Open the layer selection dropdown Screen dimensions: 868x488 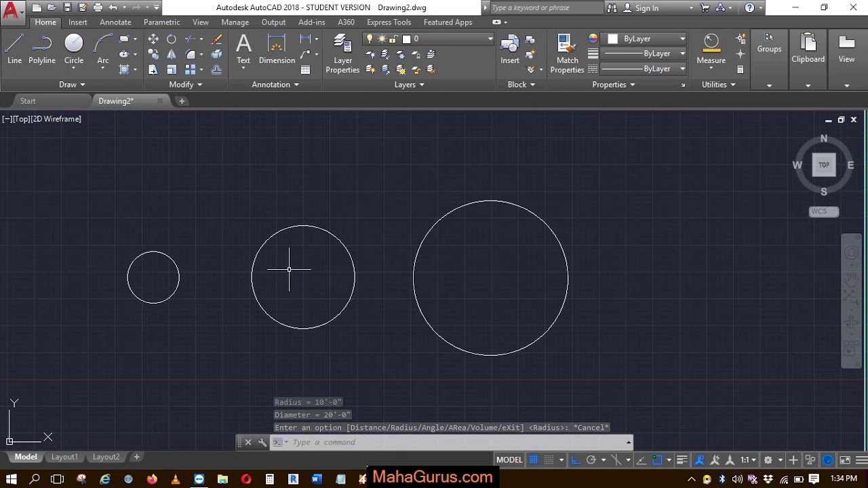[428, 39]
